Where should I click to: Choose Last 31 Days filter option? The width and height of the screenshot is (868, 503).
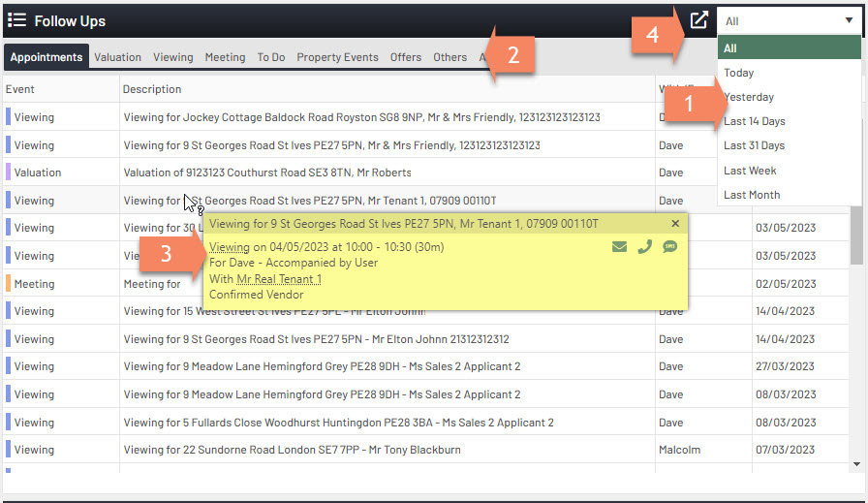pos(754,145)
